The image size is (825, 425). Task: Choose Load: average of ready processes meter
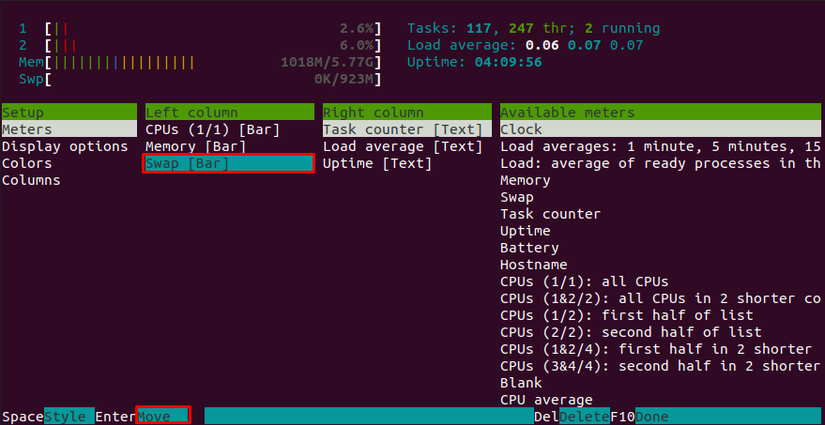[662, 163]
